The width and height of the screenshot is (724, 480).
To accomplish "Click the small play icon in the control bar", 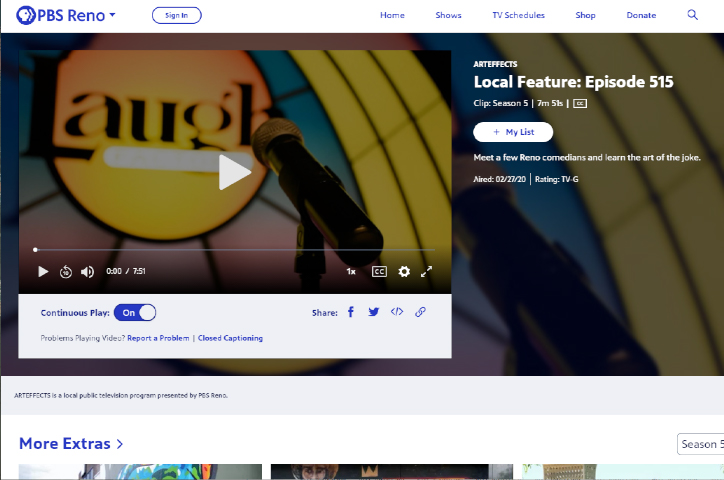I will click(43, 271).
